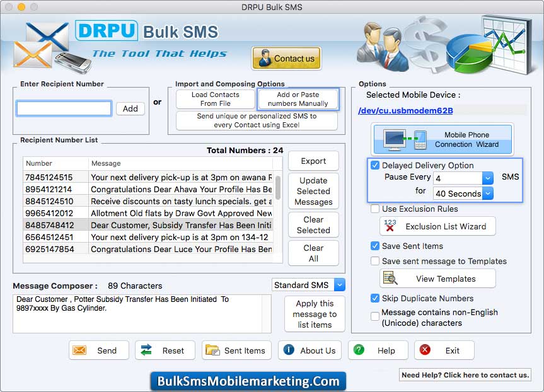
Task: Focus the recipient number input field
Action: 64,108
